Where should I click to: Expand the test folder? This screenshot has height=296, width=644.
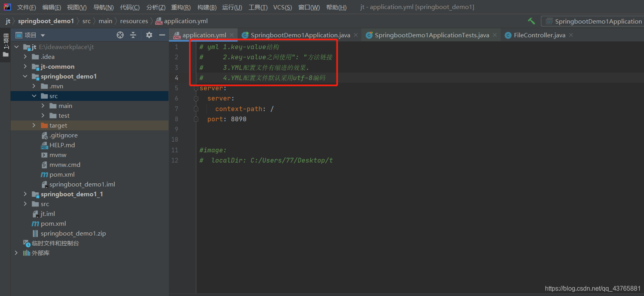tap(43, 116)
